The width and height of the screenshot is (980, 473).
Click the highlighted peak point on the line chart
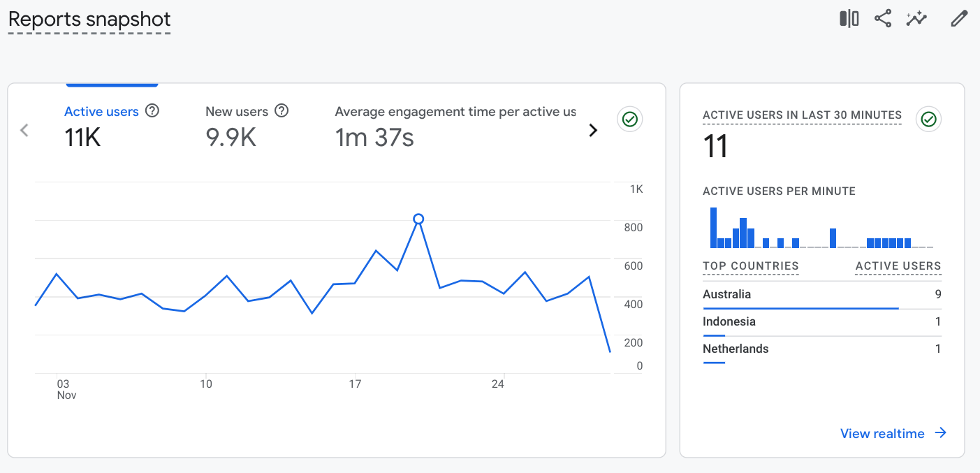[418, 218]
